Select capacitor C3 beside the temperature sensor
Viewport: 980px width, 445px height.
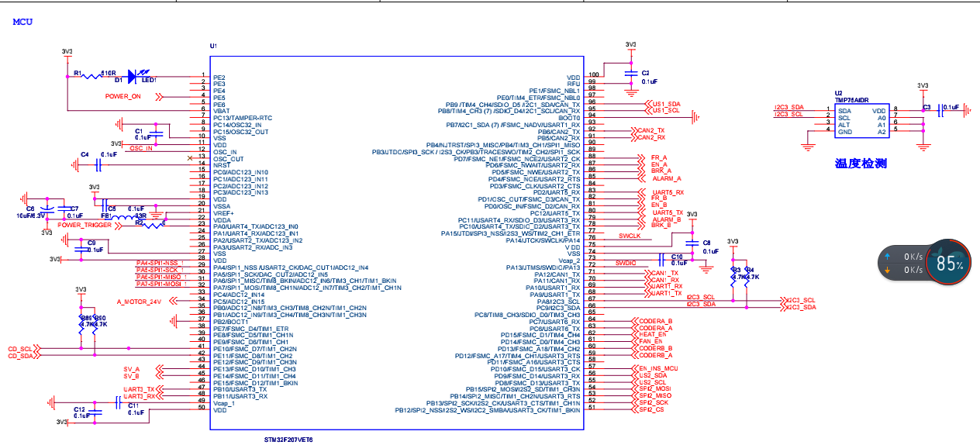939,111
